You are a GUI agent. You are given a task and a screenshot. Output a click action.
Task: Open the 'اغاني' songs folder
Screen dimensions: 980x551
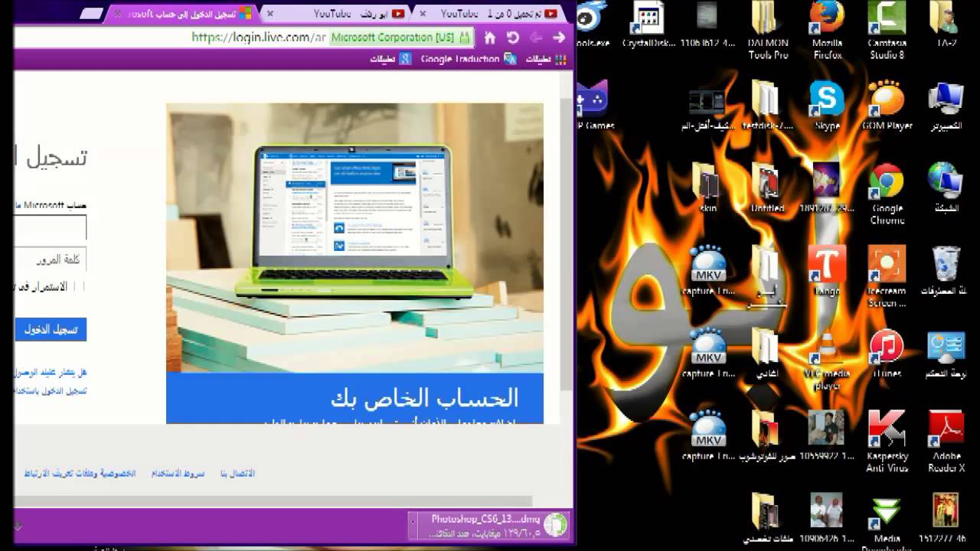767,354
